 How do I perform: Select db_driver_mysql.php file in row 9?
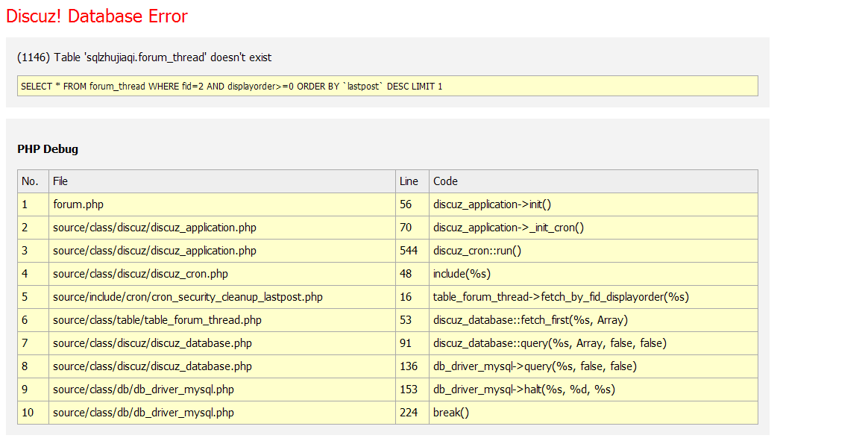pos(222,390)
